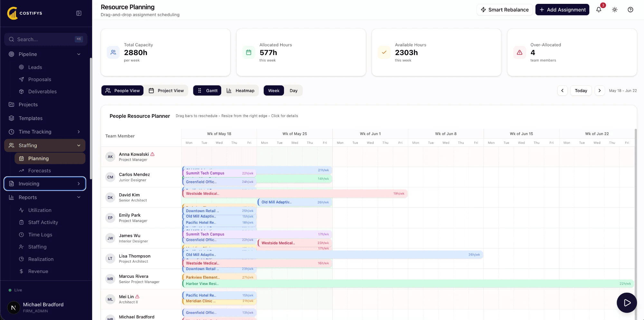Click the Allocated Hours calendar icon

click(x=249, y=52)
